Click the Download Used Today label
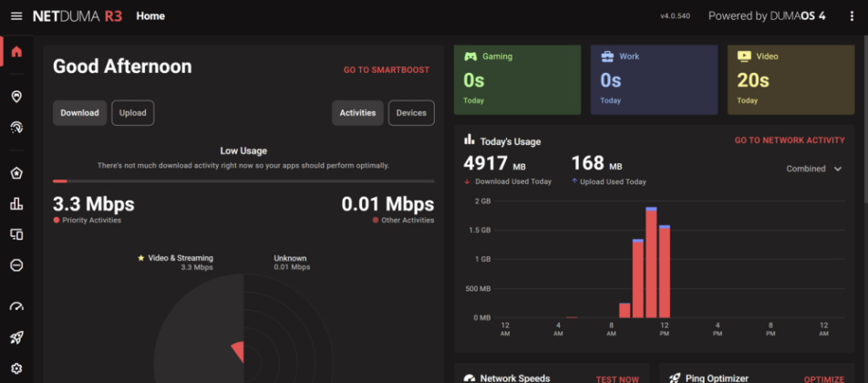This screenshot has height=383, width=868. (508, 181)
